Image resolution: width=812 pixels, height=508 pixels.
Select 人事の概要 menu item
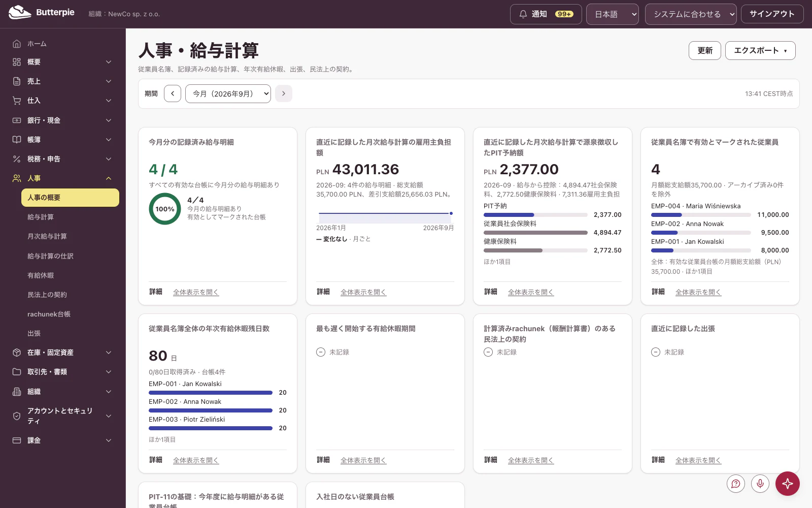pos(70,198)
